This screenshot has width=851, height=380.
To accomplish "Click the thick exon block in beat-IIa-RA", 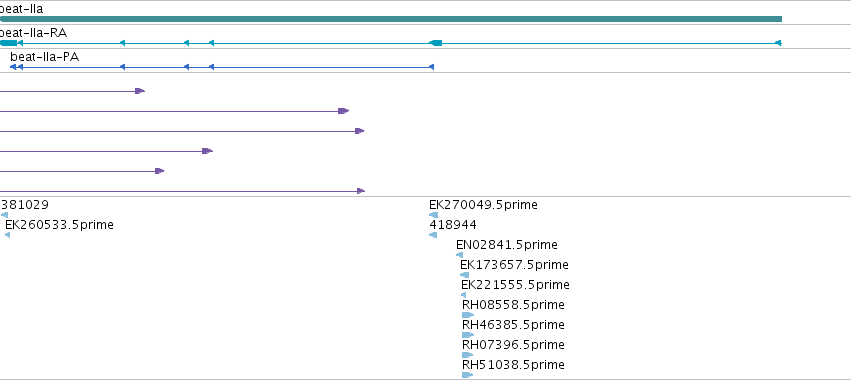I will 436,43.
